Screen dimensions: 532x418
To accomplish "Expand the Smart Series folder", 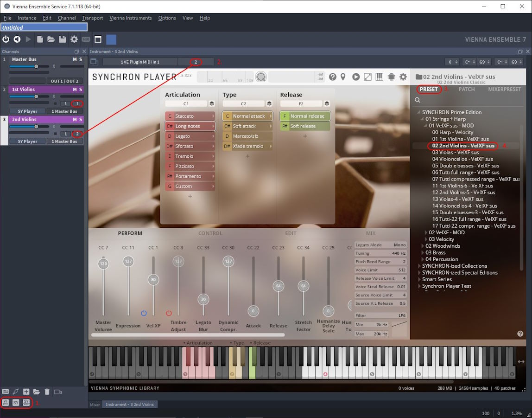I will pos(420,279).
